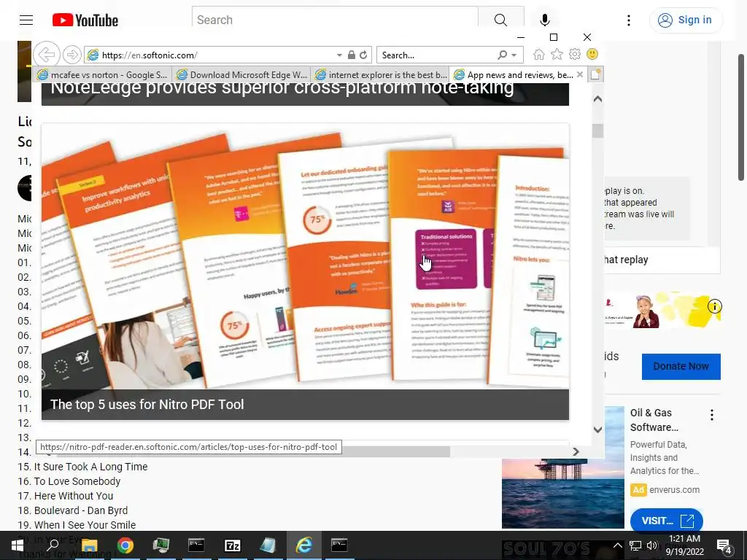Open a new IE tab

tap(595, 74)
